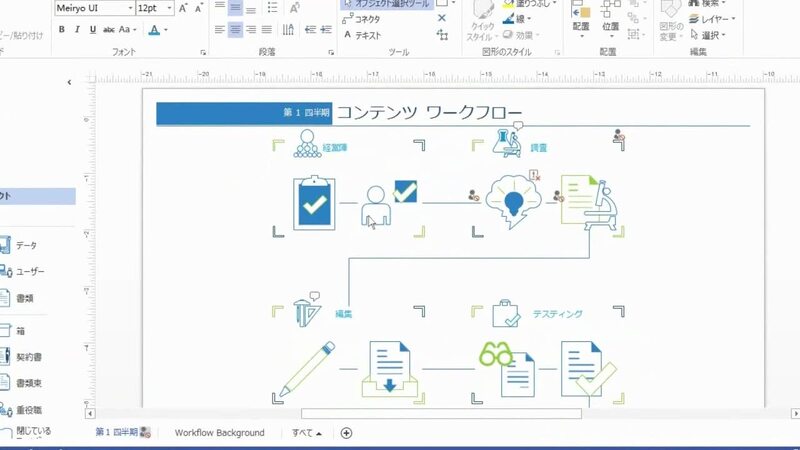
Task: Add a new page with plus button
Action: coord(346,433)
